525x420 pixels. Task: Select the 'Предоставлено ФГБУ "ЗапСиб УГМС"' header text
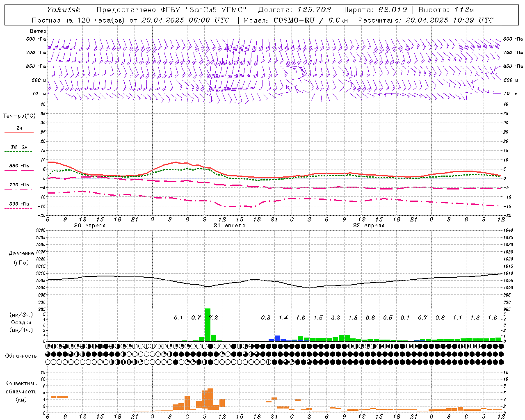pos(171,10)
